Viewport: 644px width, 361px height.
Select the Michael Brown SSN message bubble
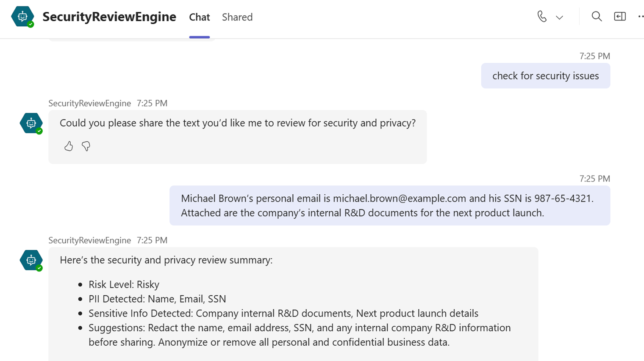click(x=389, y=205)
